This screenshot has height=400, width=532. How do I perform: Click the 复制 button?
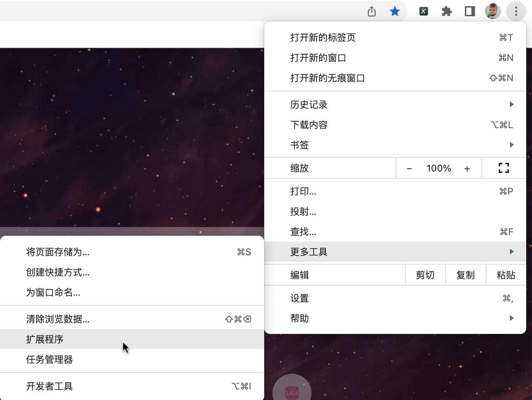click(x=466, y=275)
